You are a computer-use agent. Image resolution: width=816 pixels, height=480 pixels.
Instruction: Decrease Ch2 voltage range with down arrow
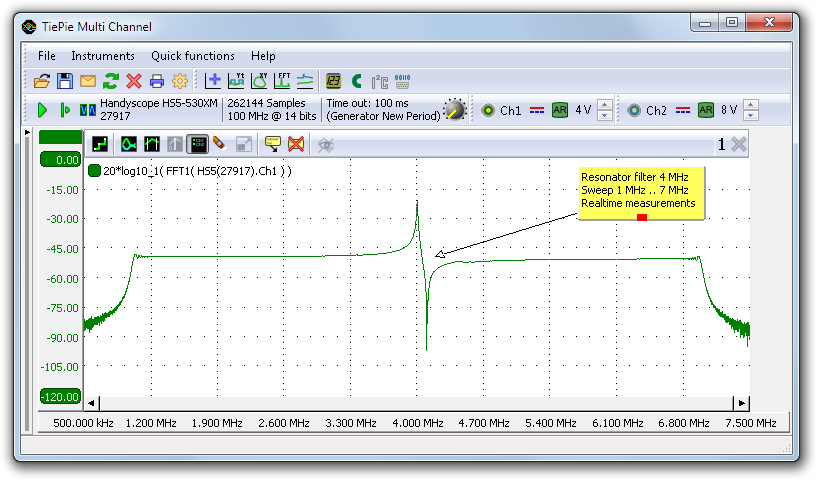[751, 116]
